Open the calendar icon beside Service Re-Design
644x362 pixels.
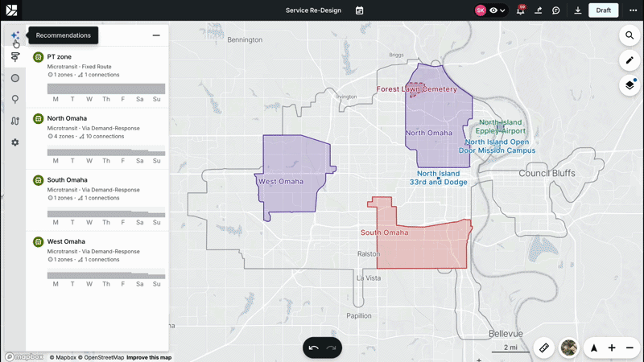359,10
